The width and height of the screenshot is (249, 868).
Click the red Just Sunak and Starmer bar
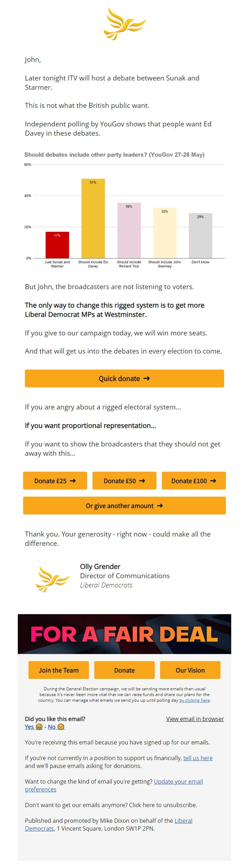(x=57, y=245)
